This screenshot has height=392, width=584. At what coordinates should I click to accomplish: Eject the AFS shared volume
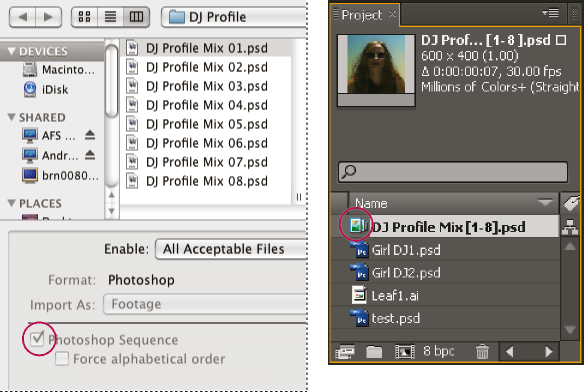point(90,135)
